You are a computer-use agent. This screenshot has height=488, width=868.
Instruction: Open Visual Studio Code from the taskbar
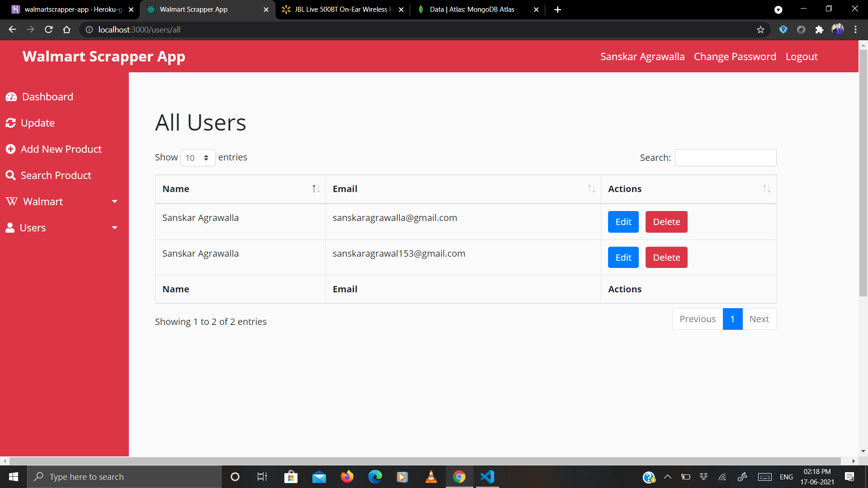[x=487, y=476]
